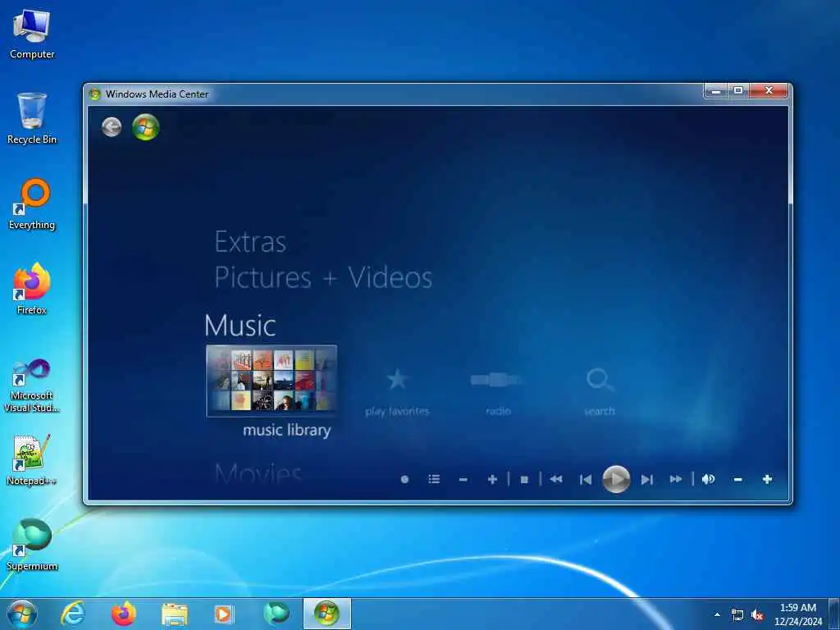
Task: Open the search magnifier in Music
Action: click(x=599, y=380)
